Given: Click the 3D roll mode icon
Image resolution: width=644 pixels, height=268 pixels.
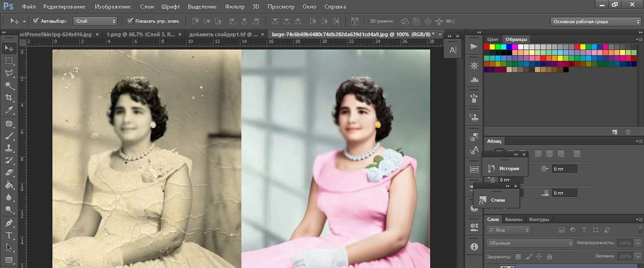Looking at the screenshot, I should click(x=416, y=21).
